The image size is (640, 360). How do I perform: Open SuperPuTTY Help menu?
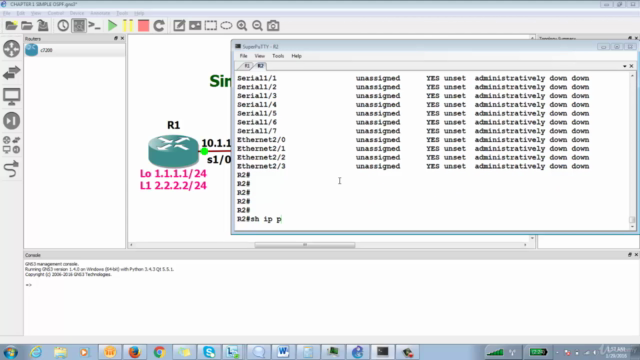(x=296, y=56)
